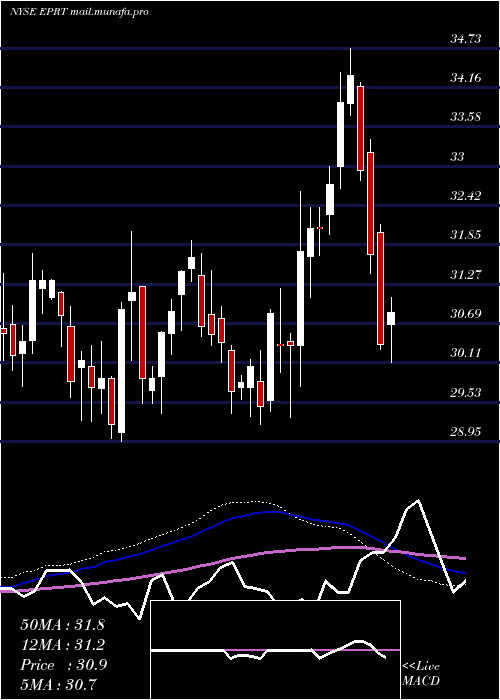Select the 31.27 price level label

pos(466,274)
